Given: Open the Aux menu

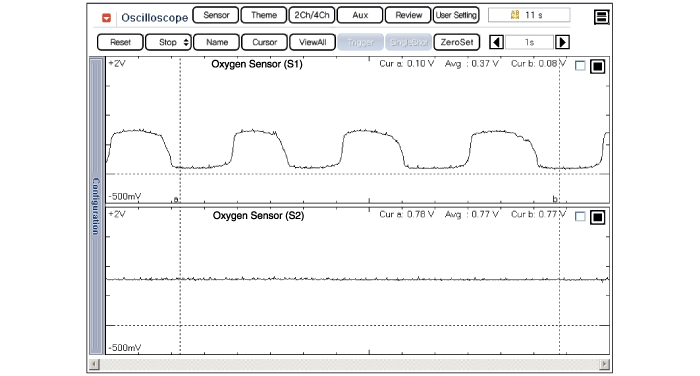Looking at the screenshot, I should click(360, 15).
